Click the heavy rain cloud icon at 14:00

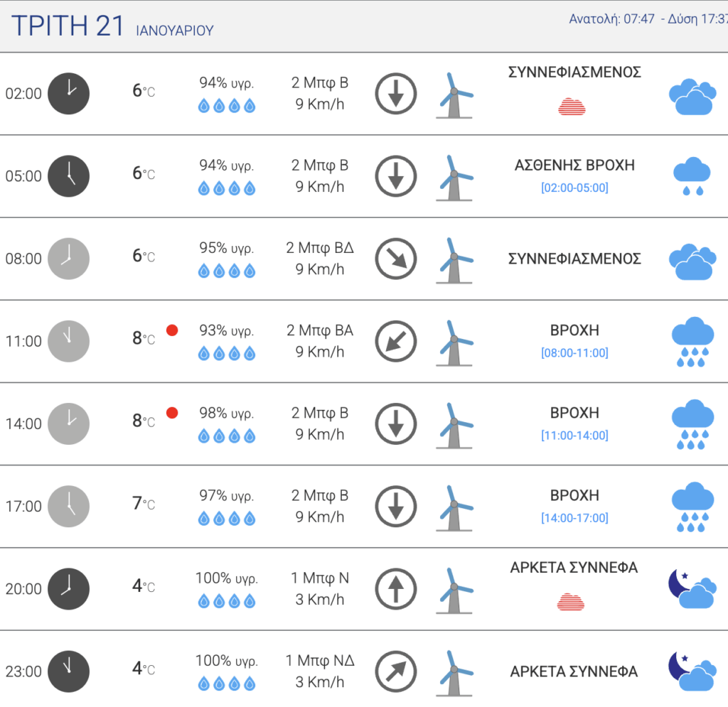click(692, 424)
